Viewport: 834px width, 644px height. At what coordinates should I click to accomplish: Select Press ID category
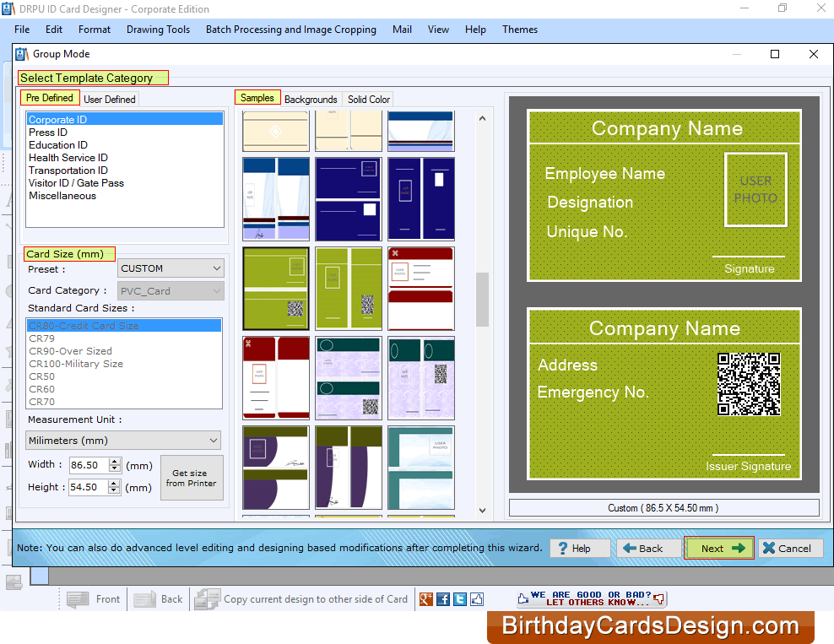125,132
